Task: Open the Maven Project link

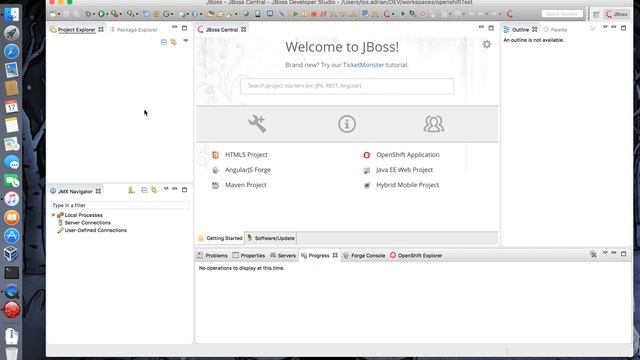Action: pyautogui.click(x=246, y=185)
